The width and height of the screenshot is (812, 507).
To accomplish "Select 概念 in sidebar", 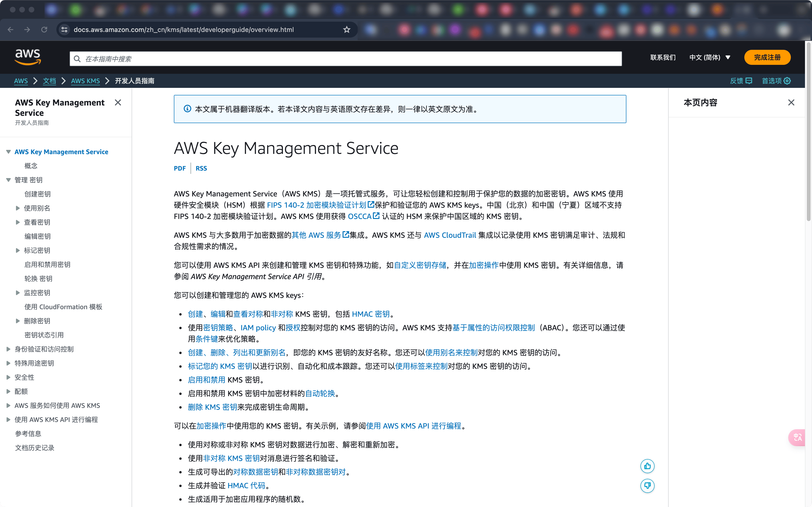I will pos(31,166).
